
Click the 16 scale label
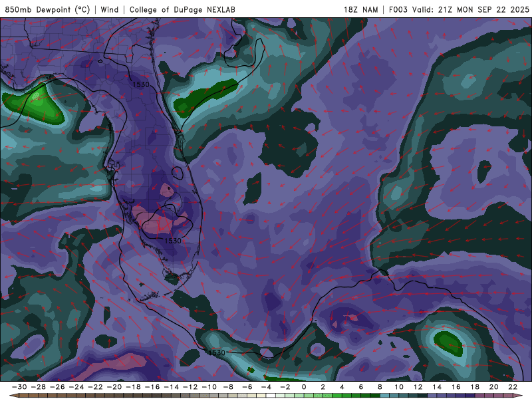[x=456, y=387]
